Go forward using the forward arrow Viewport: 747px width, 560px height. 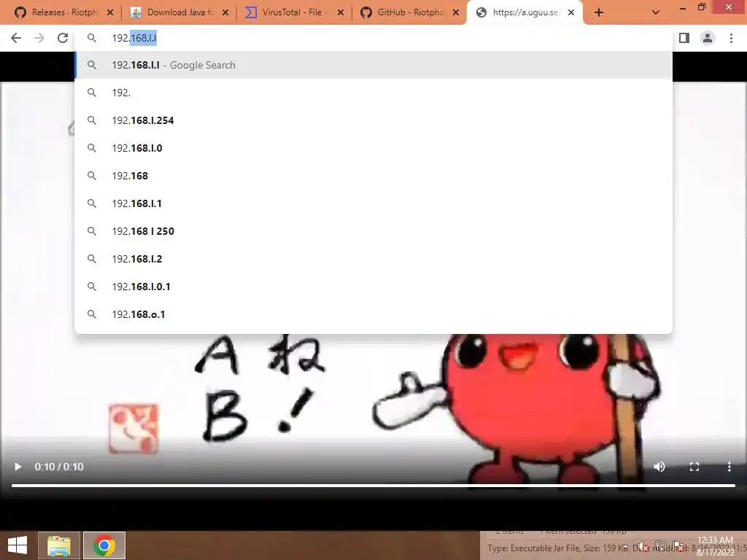click(39, 38)
